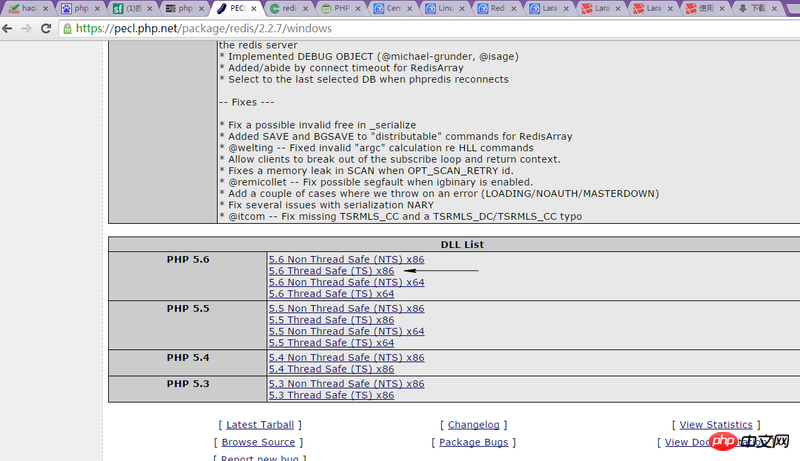This screenshot has height=461, width=800.
Task: Go back using the browser back arrow
Action: tap(7, 29)
